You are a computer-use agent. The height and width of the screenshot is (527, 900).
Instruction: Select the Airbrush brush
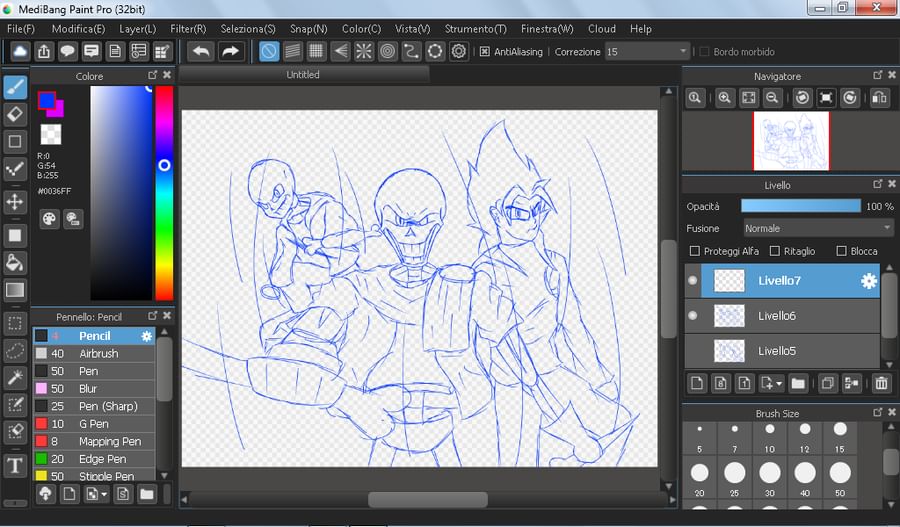[x=94, y=354]
